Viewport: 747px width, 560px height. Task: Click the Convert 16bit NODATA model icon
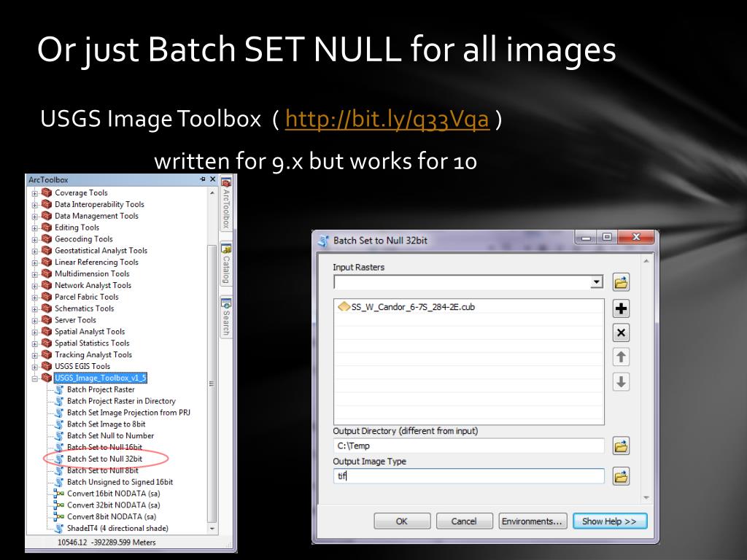[x=59, y=494]
